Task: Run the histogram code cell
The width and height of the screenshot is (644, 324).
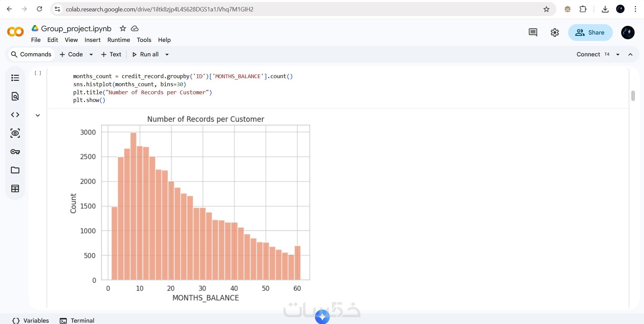Action: point(38,73)
